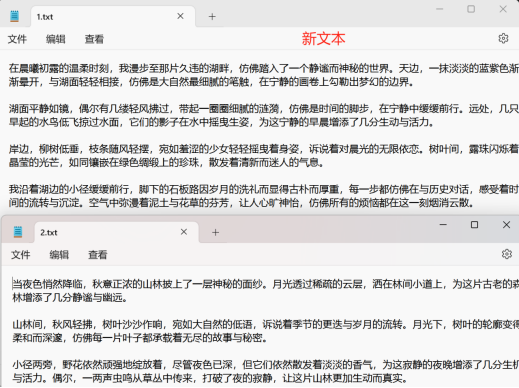Click text line starting 林增添了几分静谧与幽远

click(70, 297)
